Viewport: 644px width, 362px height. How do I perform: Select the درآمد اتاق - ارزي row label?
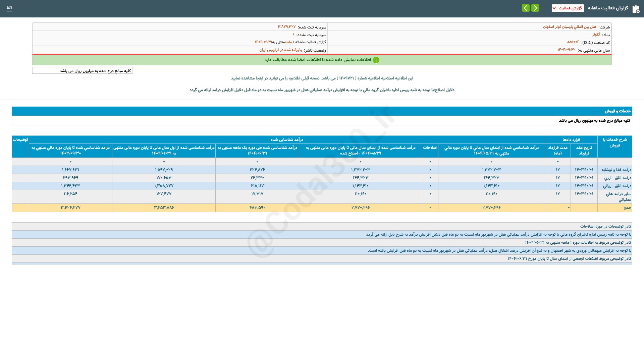point(617,178)
